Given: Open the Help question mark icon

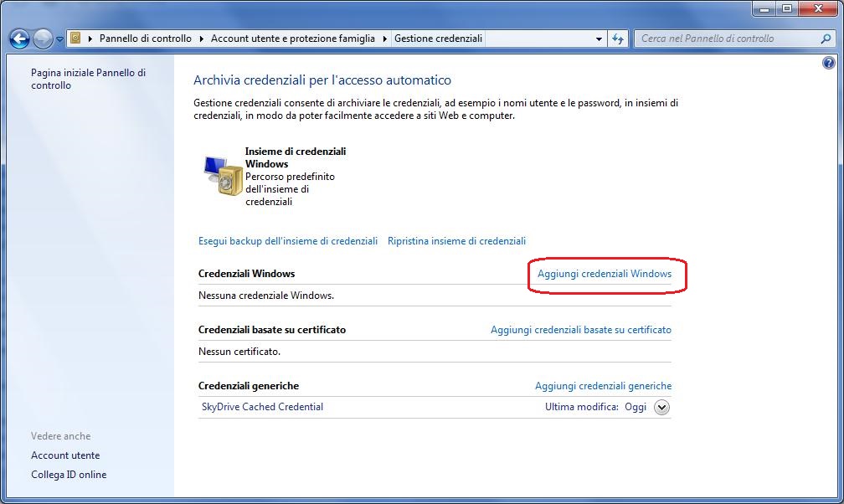Looking at the screenshot, I should point(828,63).
